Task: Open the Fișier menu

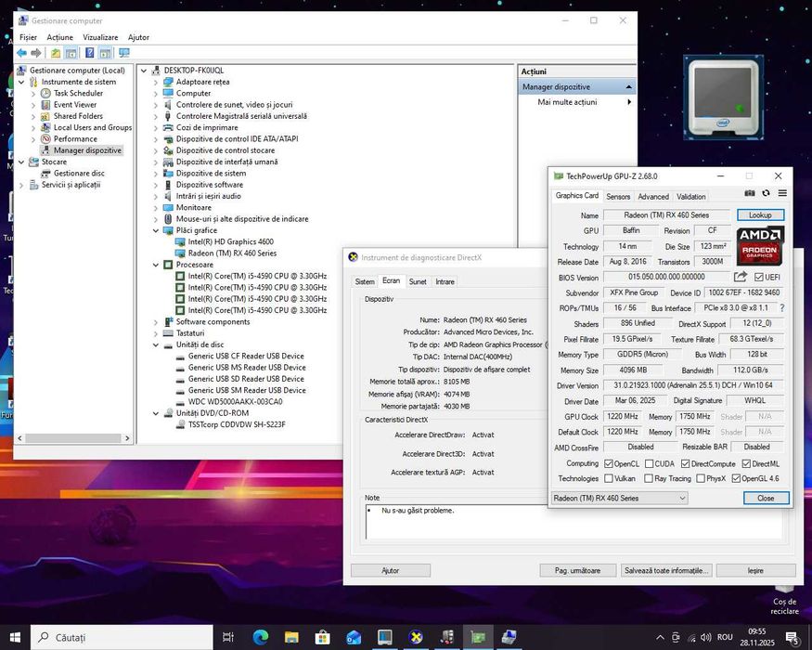Action: (x=28, y=37)
